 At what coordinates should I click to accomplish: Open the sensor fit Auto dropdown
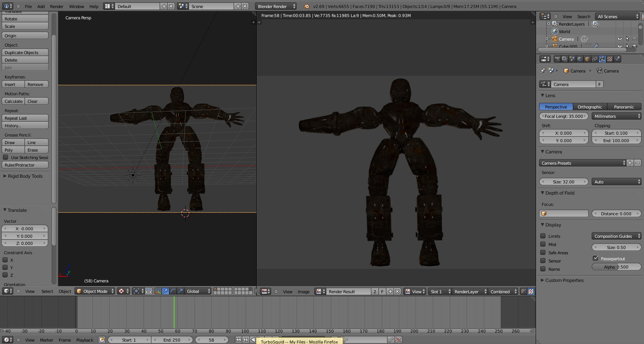[616, 182]
